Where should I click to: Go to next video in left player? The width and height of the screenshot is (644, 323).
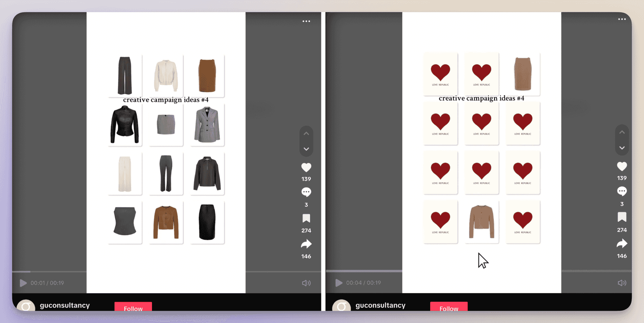click(306, 149)
